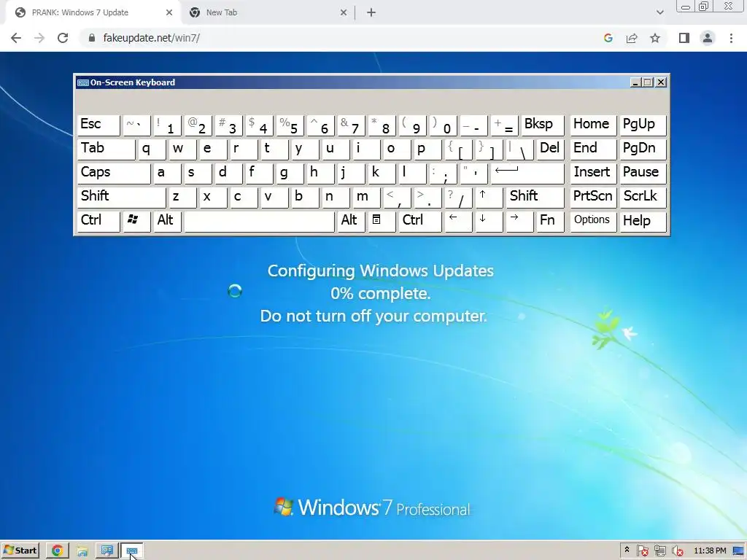Click the PgUp key
Viewport: 747px width, 560px height.
(642, 125)
